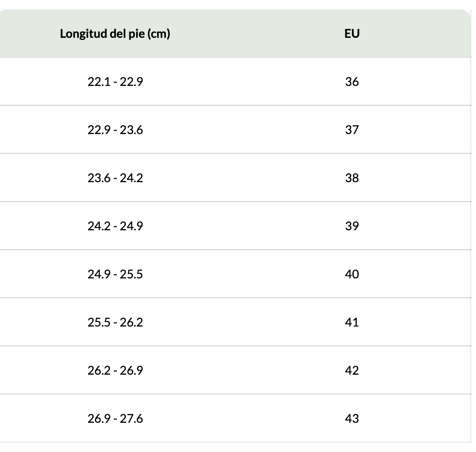Click the 24.2 - 24.9 foot length cell

[x=115, y=226]
